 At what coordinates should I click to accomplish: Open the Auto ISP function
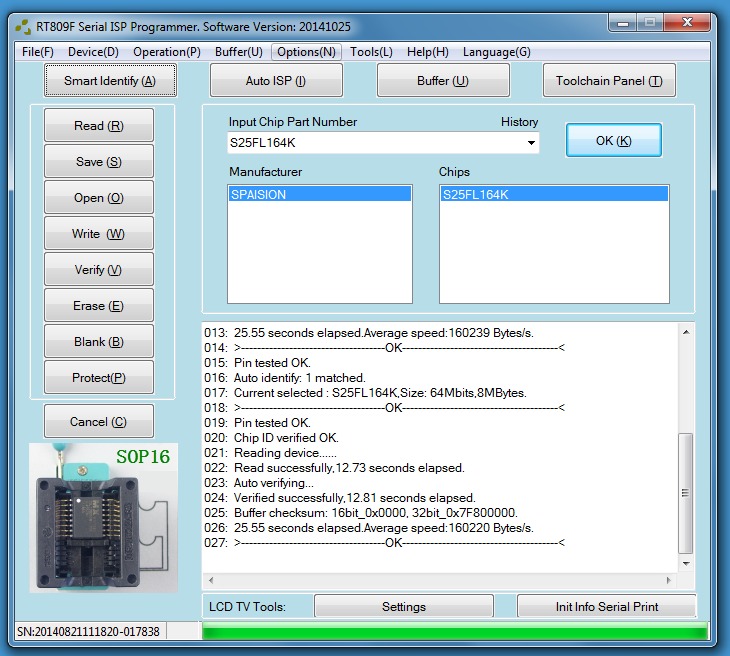pos(276,81)
